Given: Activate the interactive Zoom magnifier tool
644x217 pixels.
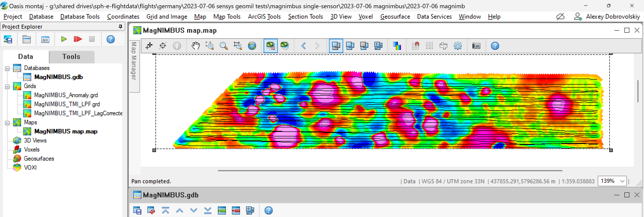Looking at the screenshot, I should coord(224,46).
